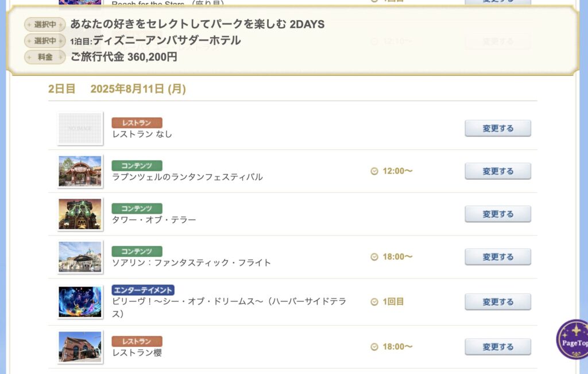Screen dimensions: 588x374
Task: Click clock icon beside ソアリン 18:00〜
Action: click(x=374, y=257)
